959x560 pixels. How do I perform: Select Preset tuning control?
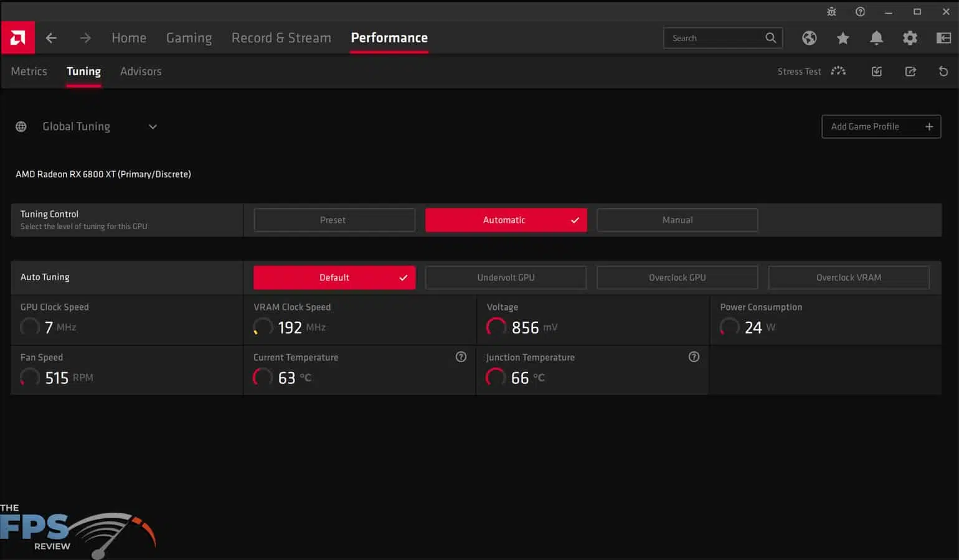pos(334,220)
